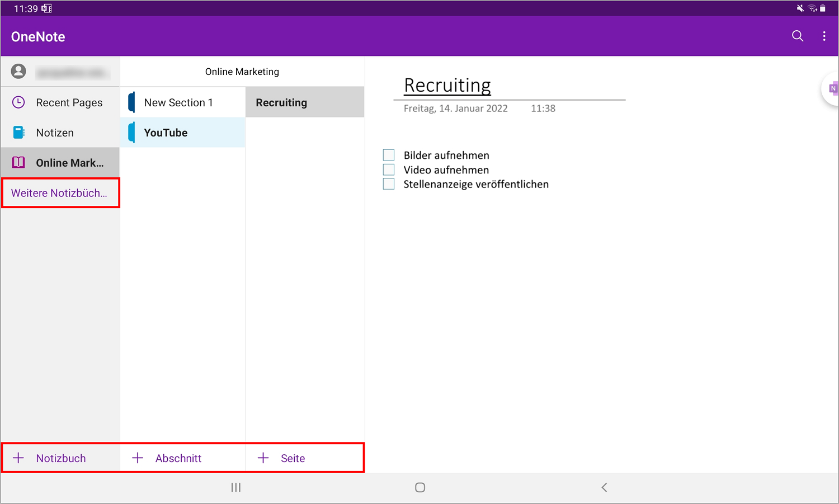Screen dimensions: 839x504
Task: Click the text Bilder aufnehmen
Action: (446, 156)
